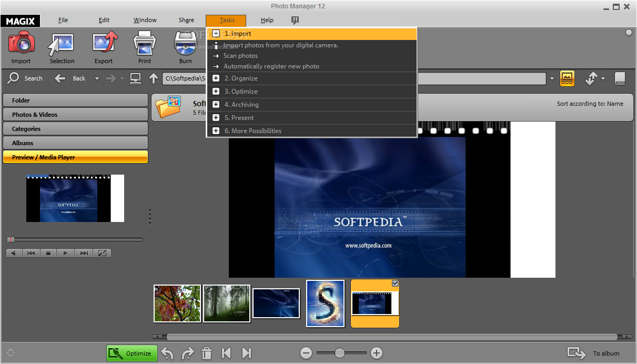
Task: Select the golden S letter thumbnail
Action: click(326, 304)
